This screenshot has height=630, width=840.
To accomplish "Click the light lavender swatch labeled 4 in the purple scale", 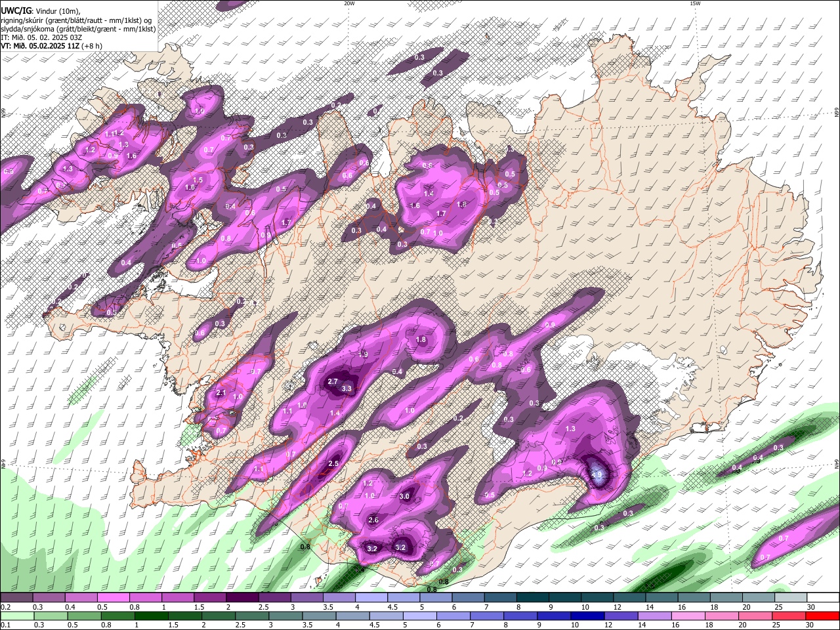I will pos(373,597).
